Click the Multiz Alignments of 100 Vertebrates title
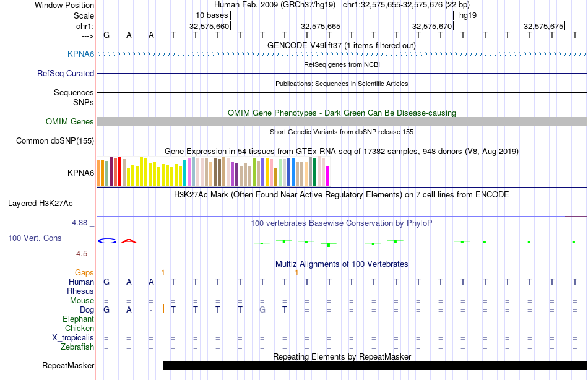This screenshot has height=380, width=588. pos(342,264)
